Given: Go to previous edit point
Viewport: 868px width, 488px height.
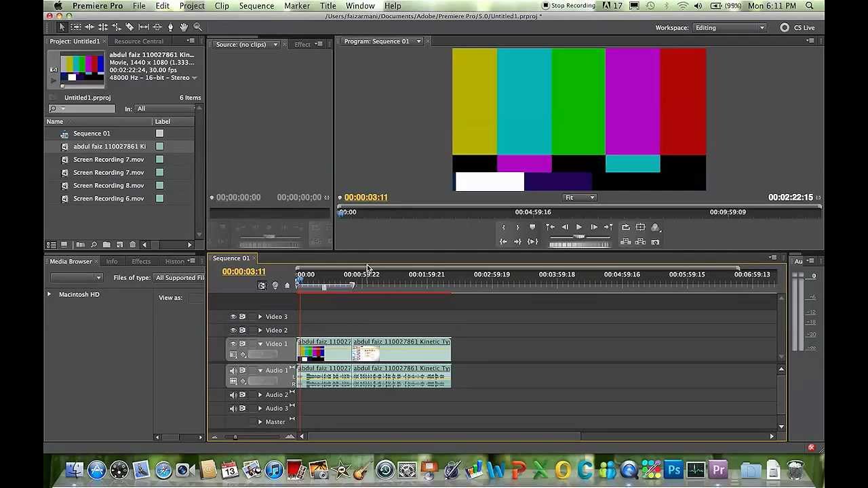Looking at the screenshot, I should point(550,227).
